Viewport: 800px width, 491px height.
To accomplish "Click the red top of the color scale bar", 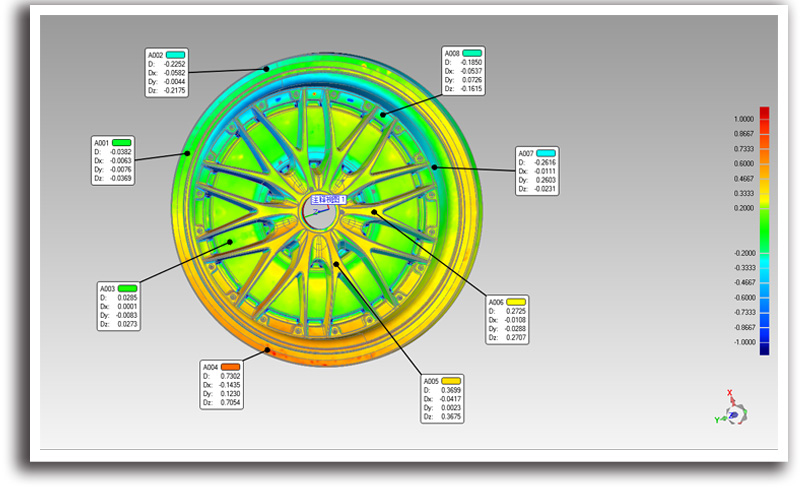I will 764,113.
